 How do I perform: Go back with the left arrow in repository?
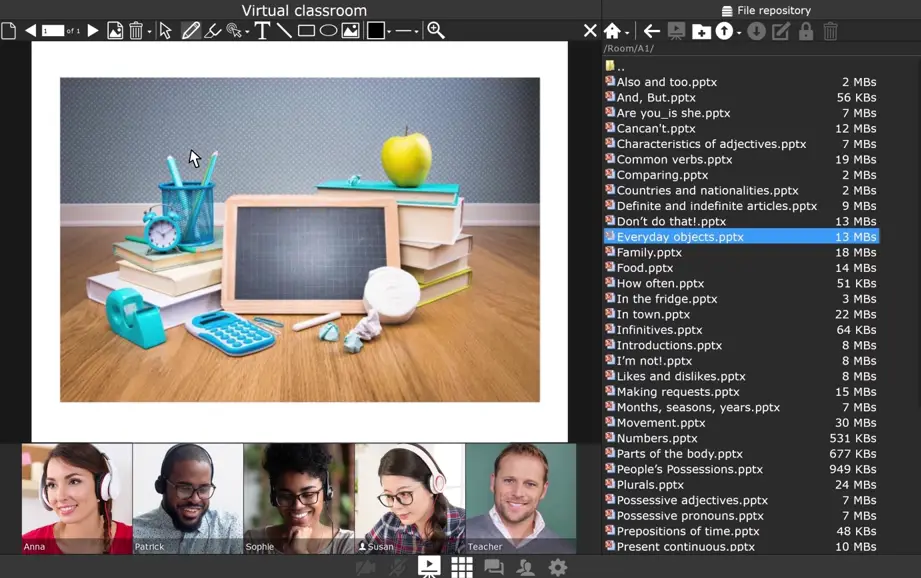coord(651,31)
